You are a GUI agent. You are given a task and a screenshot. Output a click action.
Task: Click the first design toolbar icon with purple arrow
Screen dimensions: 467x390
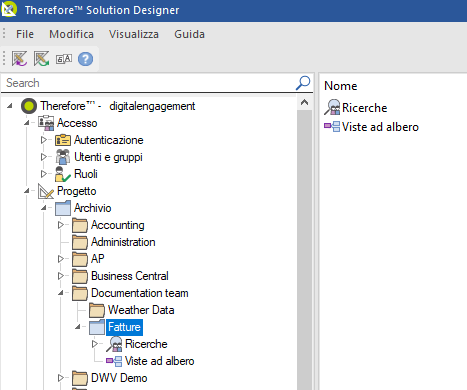pos(19,59)
